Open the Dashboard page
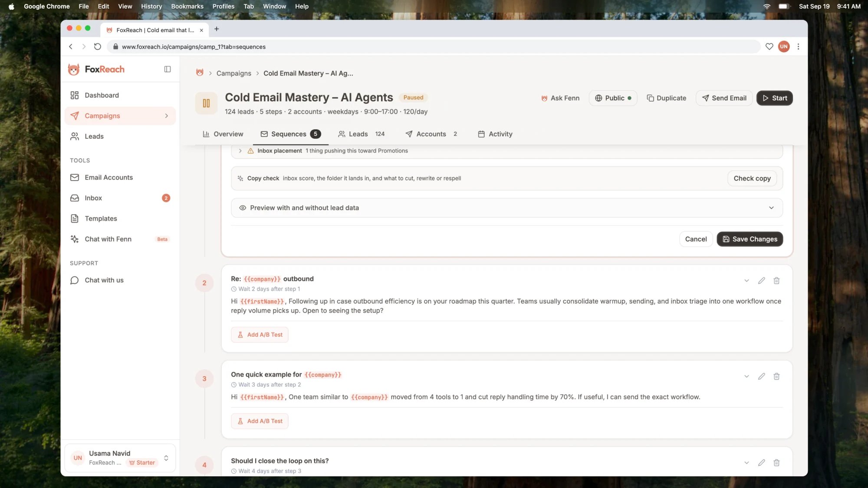Viewport: 868px width, 488px height. click(120, 95)
